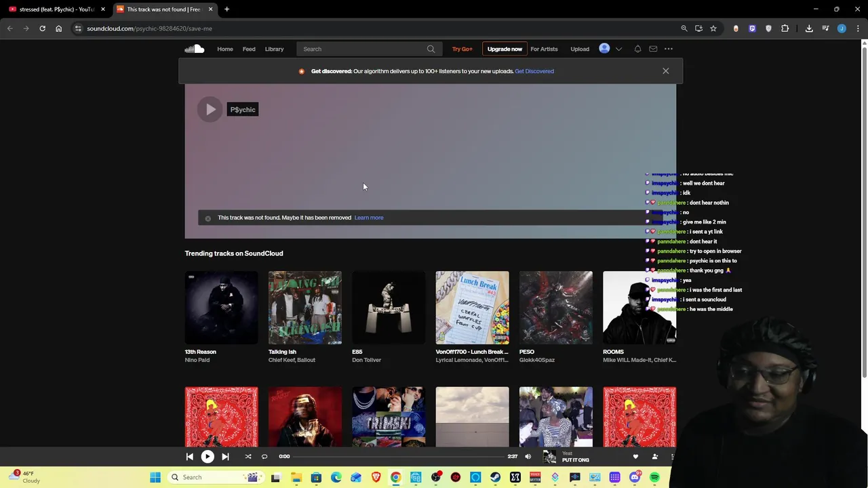
Task: Reload the page
Action: pos(42,28)
